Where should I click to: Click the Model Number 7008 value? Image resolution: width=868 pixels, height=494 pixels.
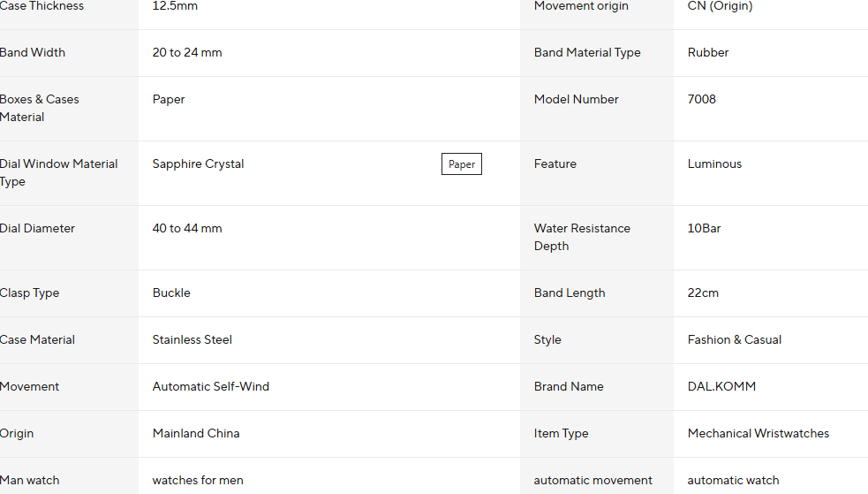[x=702, y=99]
